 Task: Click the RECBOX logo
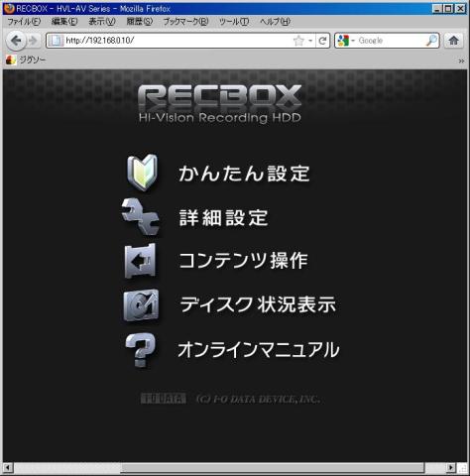pyautogui.click(x=220, y=103)
